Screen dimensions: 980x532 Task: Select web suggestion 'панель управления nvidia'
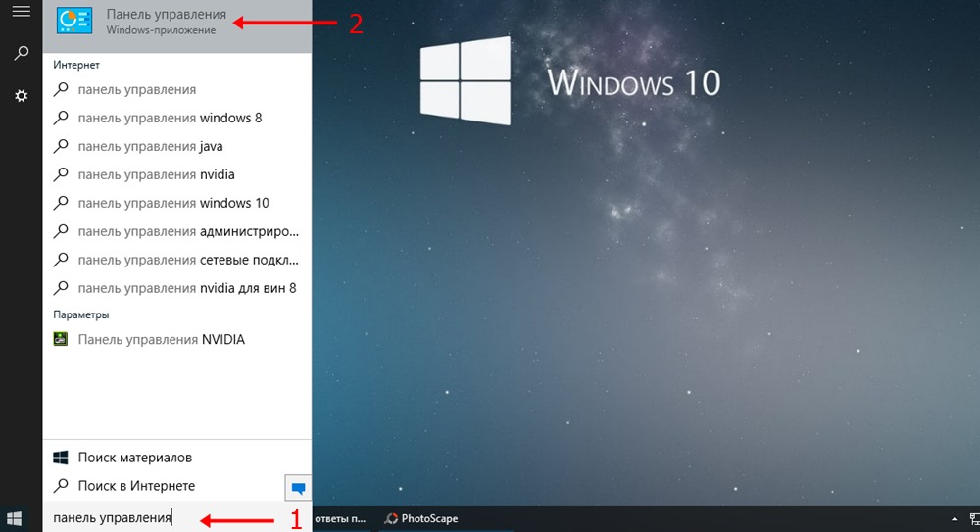point(156,175)
